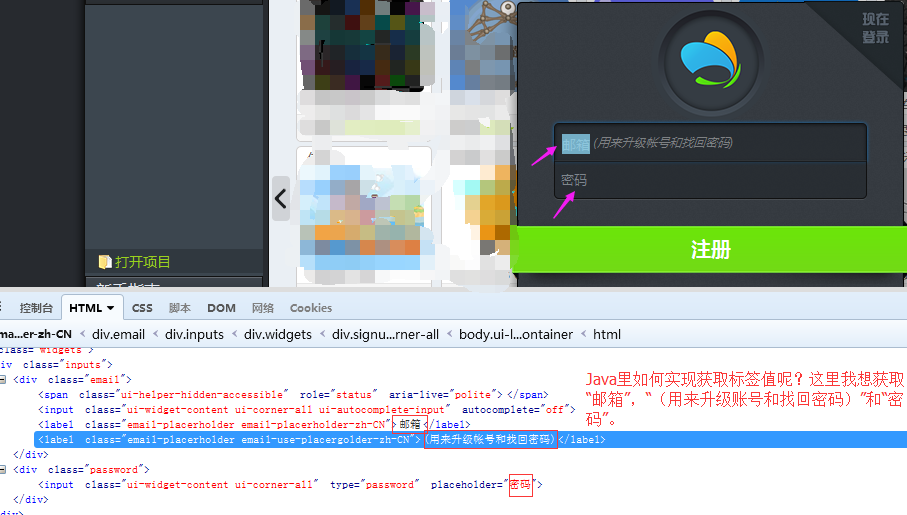Select html in the breadcrumb

click(x=607, y=334)
